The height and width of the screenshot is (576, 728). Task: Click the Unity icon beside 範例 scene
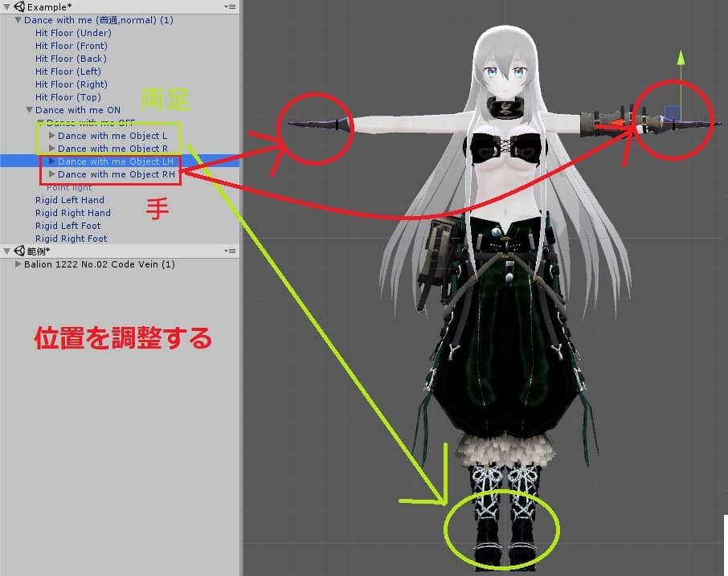click(19, 251)
